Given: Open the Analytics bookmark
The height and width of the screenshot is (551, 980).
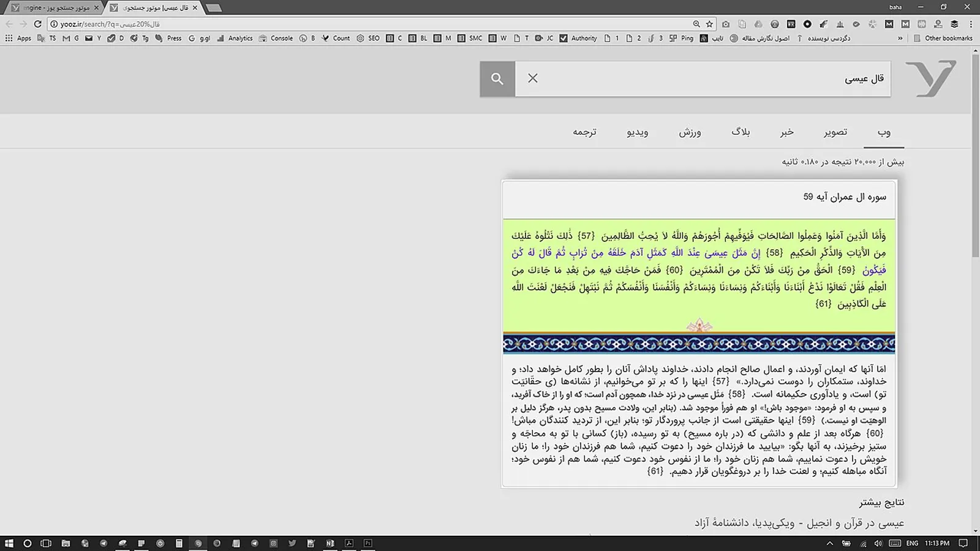Looking at the screenshot, I should pyautogui.click(x=235, y=38).
